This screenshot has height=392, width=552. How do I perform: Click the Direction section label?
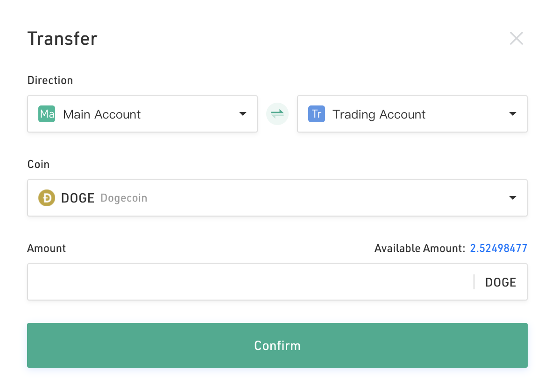point(50,80)
